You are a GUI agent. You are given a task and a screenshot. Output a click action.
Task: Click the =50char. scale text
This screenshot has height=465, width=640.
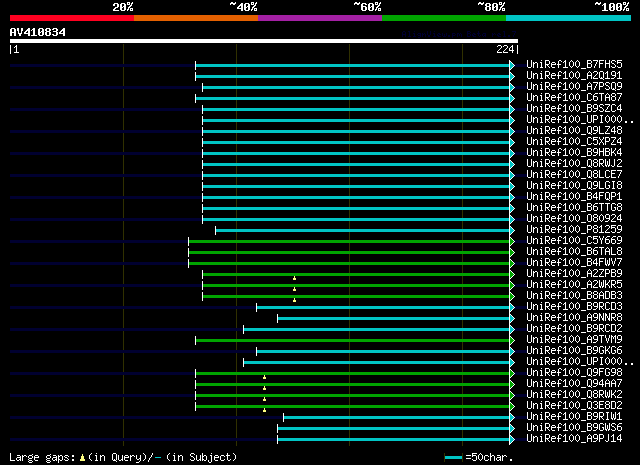[489, 458]
